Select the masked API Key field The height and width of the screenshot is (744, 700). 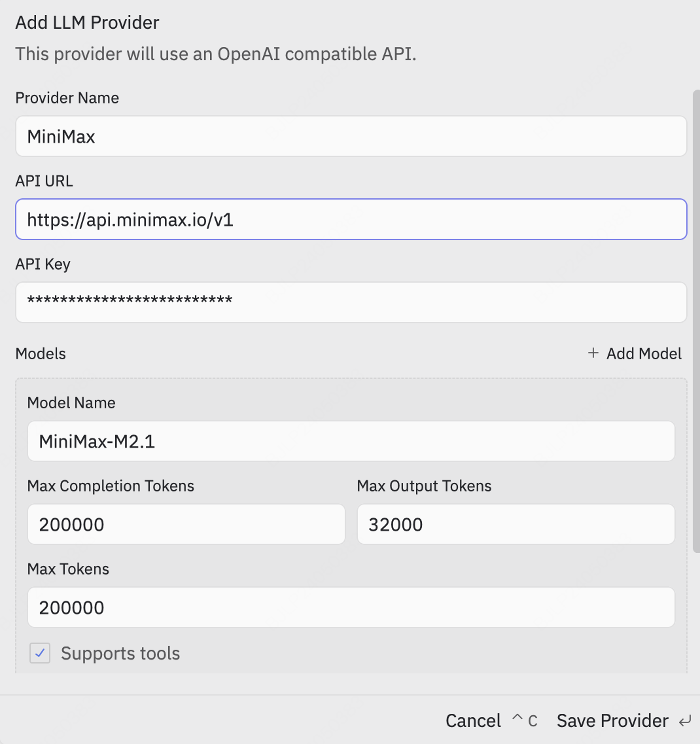pyautogui.click(x=351, y=302)
